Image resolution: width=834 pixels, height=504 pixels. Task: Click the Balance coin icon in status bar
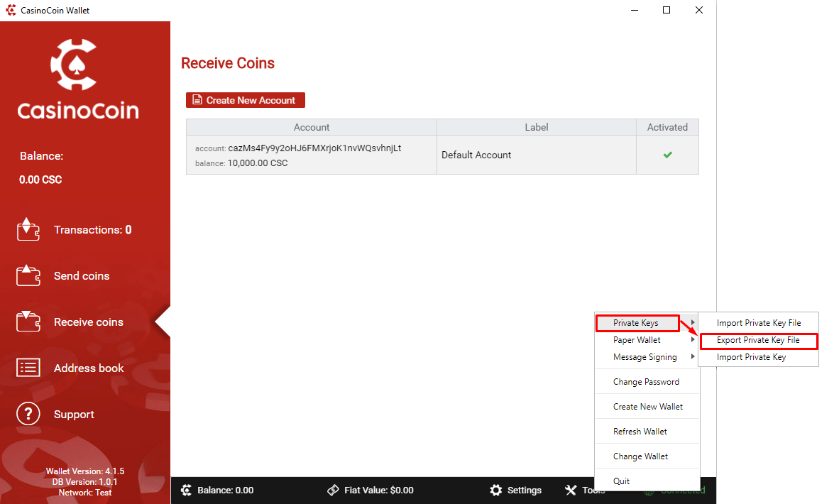click(x=186, y=491)
